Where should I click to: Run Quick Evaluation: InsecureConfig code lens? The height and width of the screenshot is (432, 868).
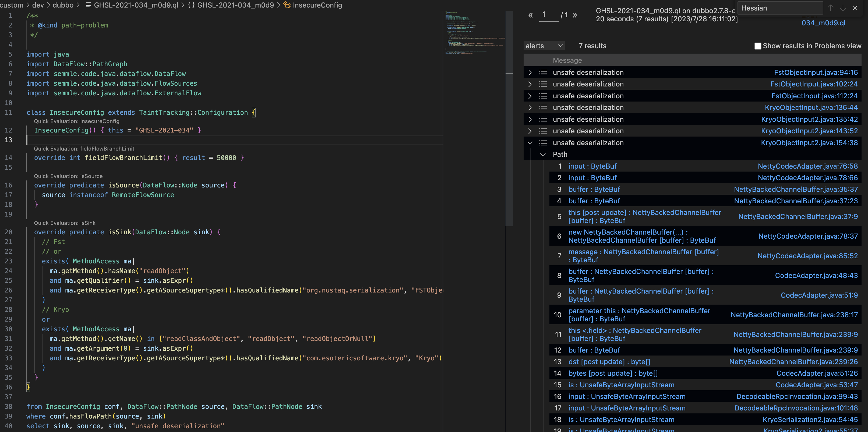tap(76, 121)
